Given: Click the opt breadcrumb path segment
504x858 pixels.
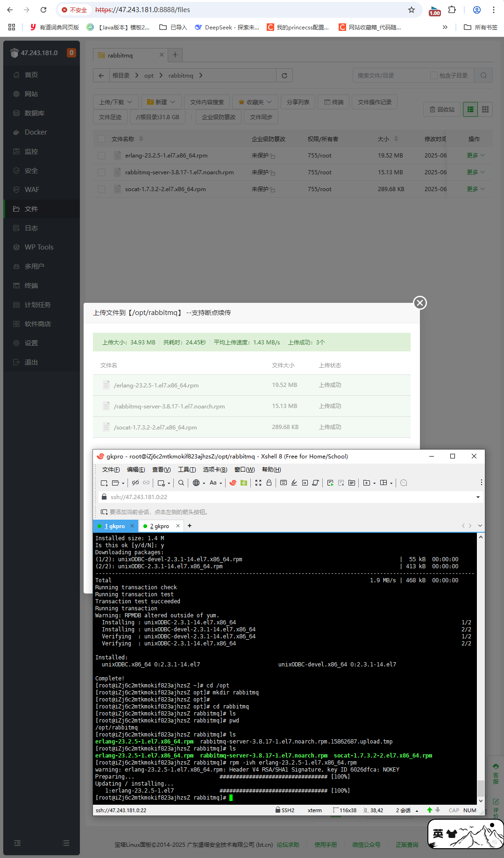Looking at the screenshot, I should point(149,75).
